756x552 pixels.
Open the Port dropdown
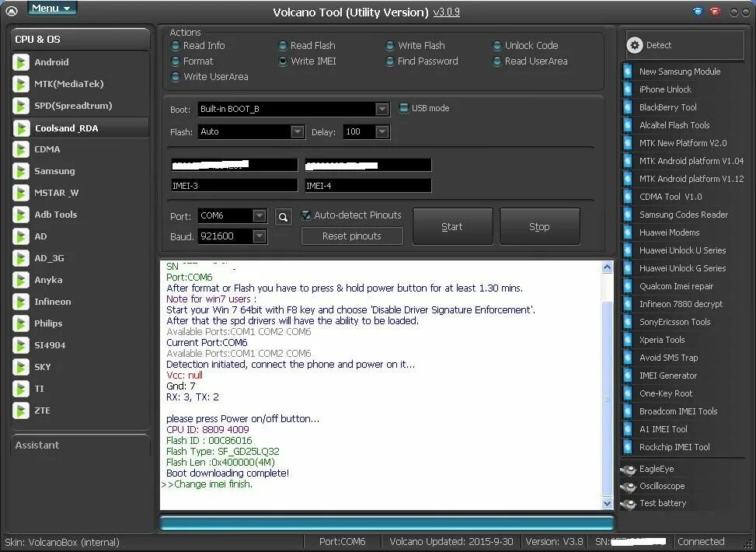(x=260, y=215)
